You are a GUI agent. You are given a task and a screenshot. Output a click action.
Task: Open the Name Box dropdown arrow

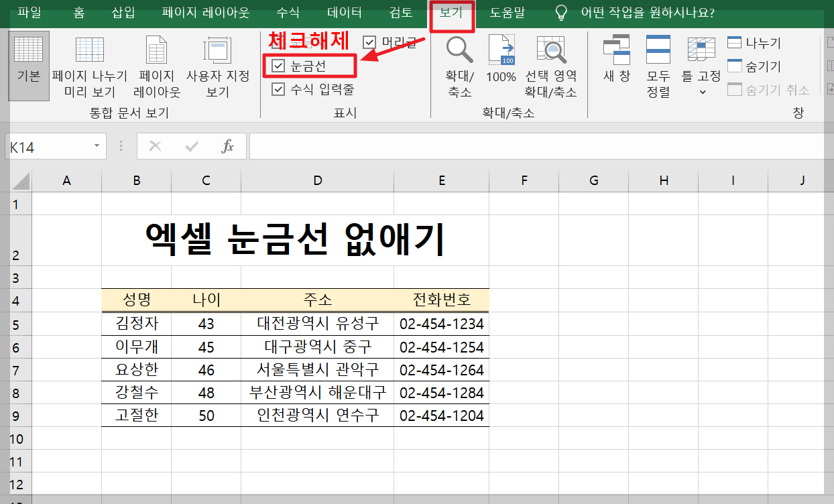[x=96, y=145]
